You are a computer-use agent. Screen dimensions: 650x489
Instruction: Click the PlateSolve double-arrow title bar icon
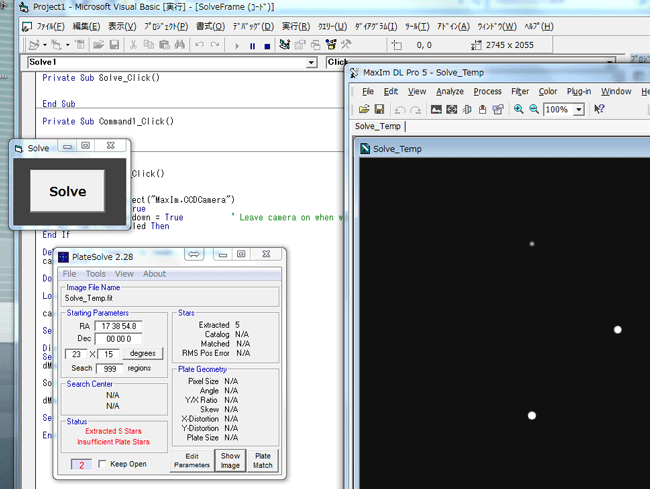coord(194,254)
